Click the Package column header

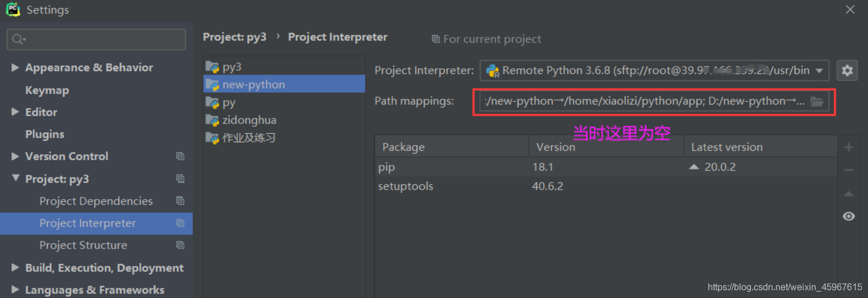[x=452, y=147]
